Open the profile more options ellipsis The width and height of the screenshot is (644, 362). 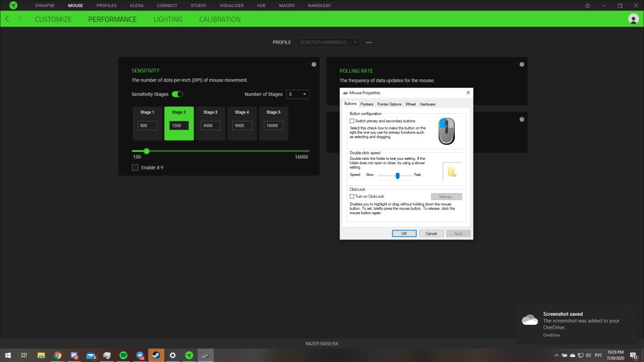pyautogui.click(x=369, y=43)
